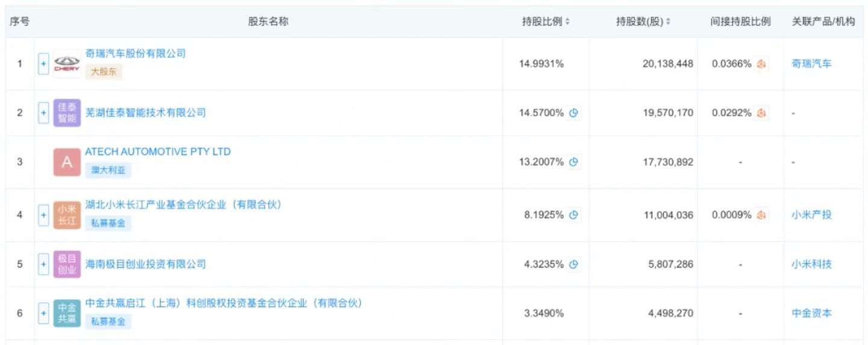Click pie chart icon beside 4.3235%
This screenshot has width=868, height=345.
pyautogui.click(x=574, y=264)
